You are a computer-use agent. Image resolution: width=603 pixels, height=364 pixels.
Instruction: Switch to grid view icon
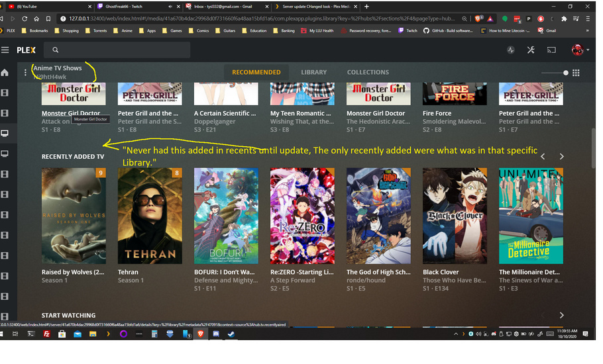point(576,73)
